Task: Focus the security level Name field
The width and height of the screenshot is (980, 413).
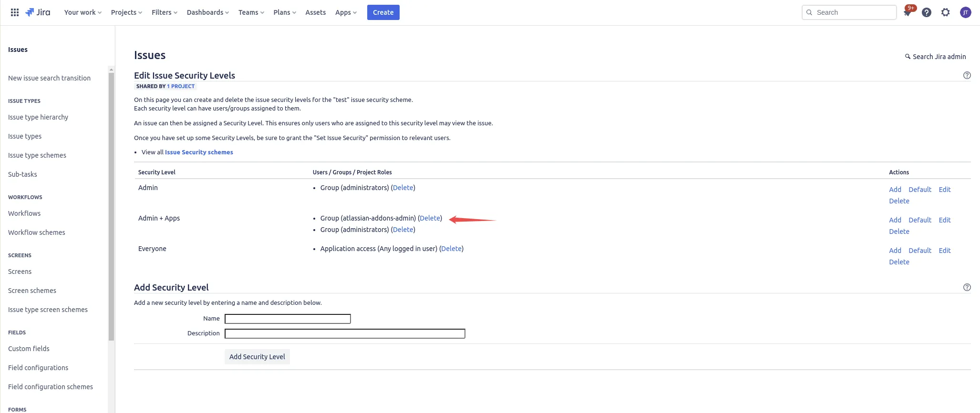Action: [288, 319]
